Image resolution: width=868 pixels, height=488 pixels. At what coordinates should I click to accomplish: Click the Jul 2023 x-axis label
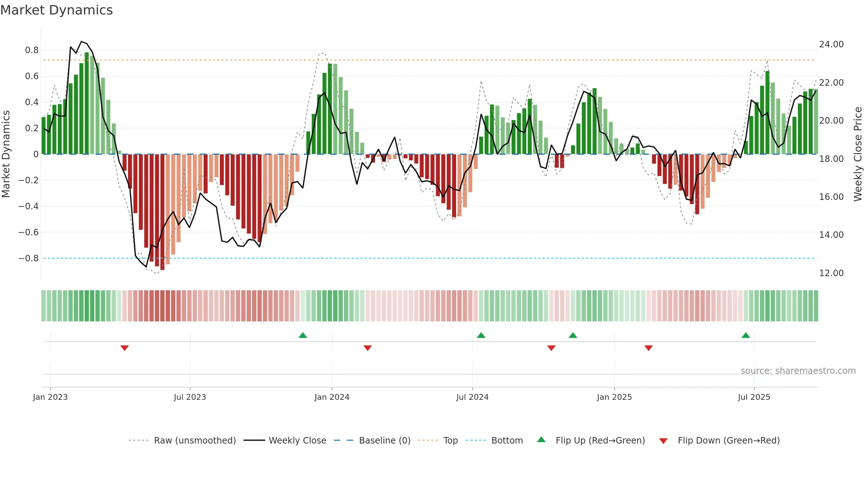pyautogui.click(x=190, y=397)
